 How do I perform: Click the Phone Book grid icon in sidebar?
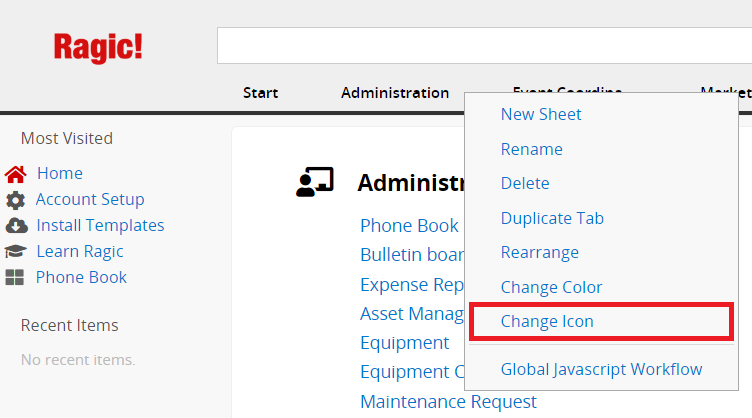(14, 277)
